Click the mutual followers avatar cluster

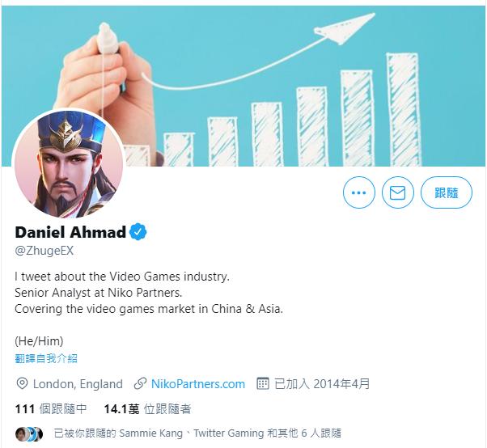tap(29, 433)
